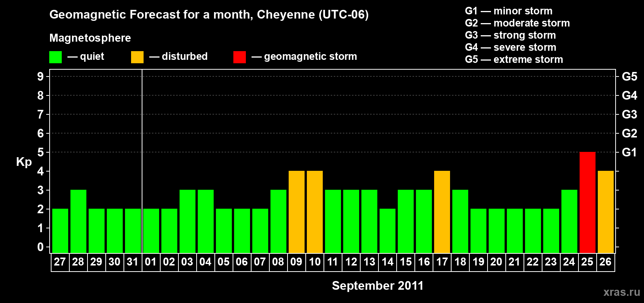Image resolution: width=644 pixels, height=303 pixels.
Task: Click the green quiet legend swatch
Action: click(55, 57)
